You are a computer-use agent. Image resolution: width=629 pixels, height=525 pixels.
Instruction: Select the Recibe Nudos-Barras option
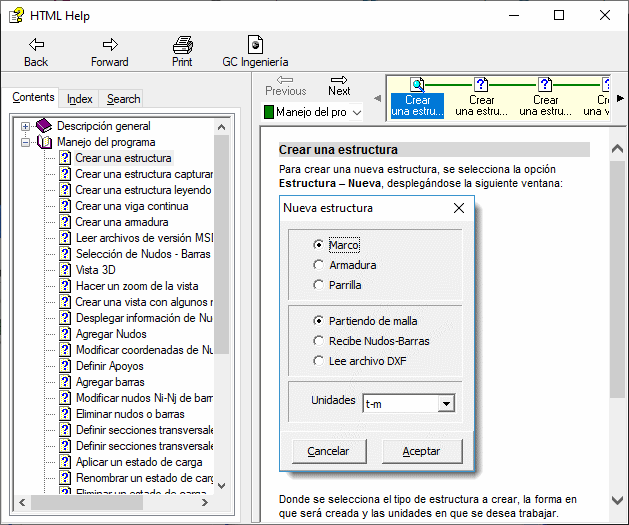(318, 341)
